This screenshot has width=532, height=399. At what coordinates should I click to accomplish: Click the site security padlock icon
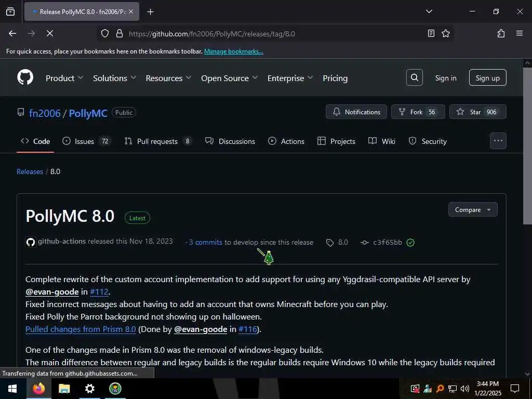click(x=119, y=33)
